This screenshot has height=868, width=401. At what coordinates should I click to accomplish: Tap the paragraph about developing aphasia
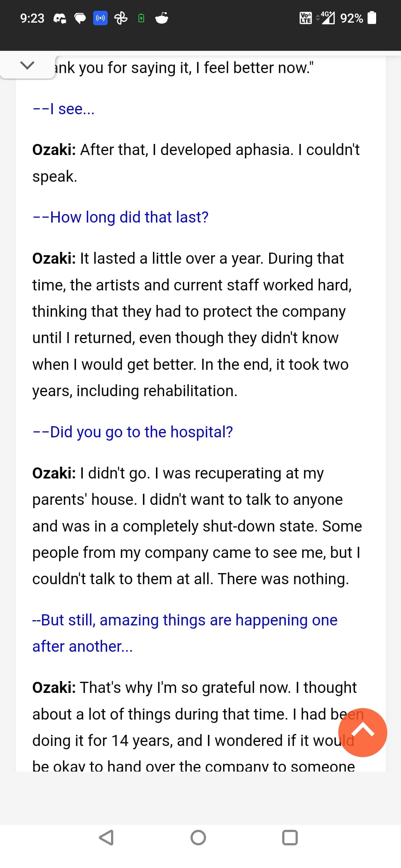click(x=196, y=163)
